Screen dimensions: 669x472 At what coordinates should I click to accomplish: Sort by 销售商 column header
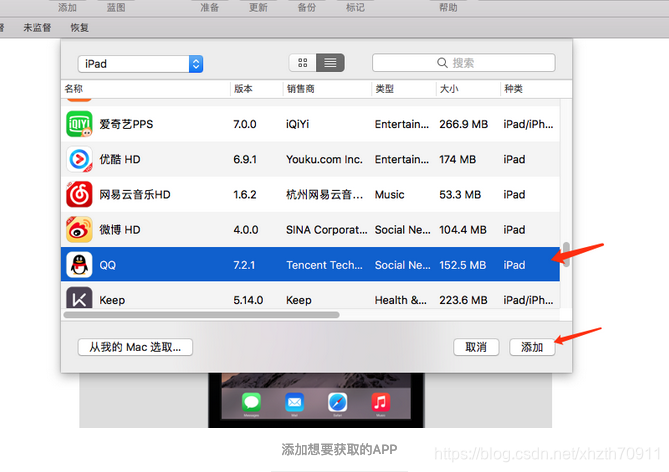(x=301, y=89)
